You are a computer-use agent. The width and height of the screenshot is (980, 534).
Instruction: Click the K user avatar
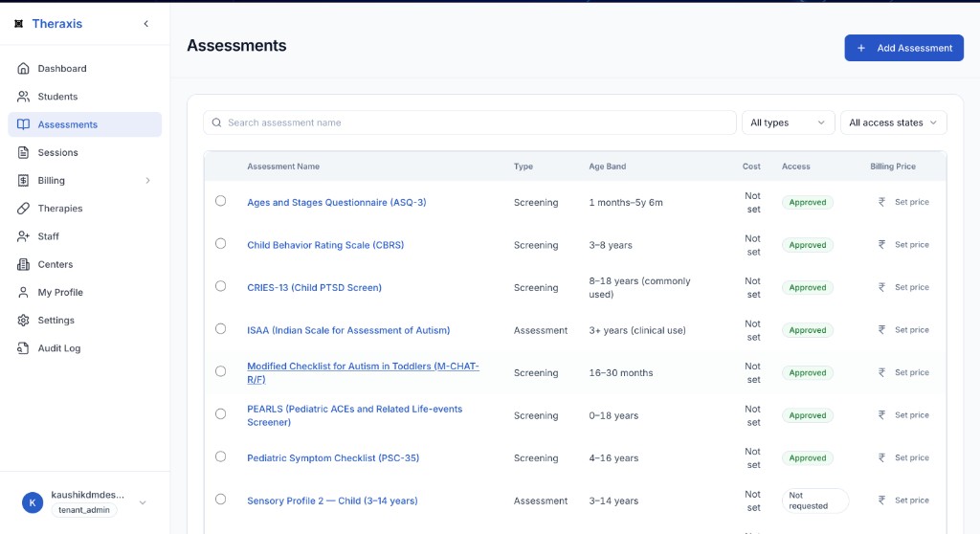[x=33, y=502]
